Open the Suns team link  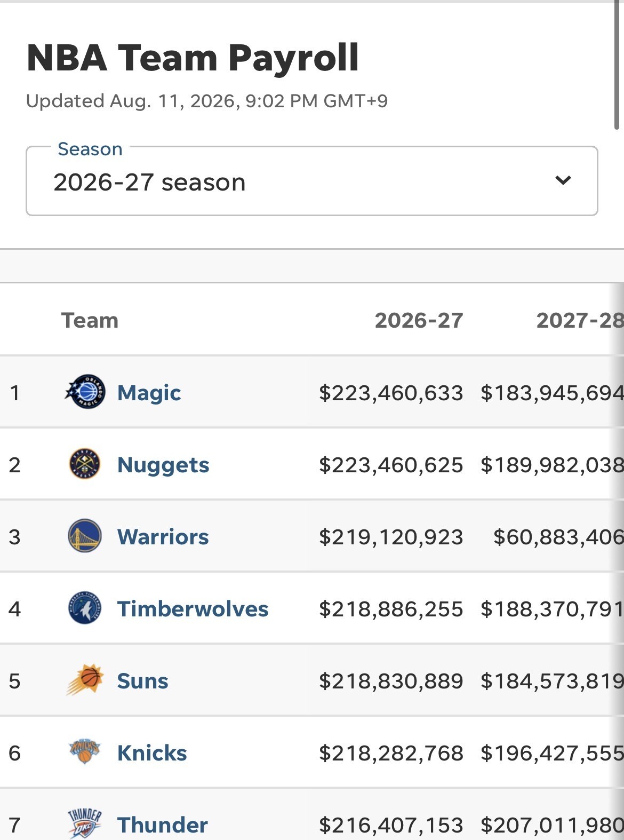coord(143,681)
